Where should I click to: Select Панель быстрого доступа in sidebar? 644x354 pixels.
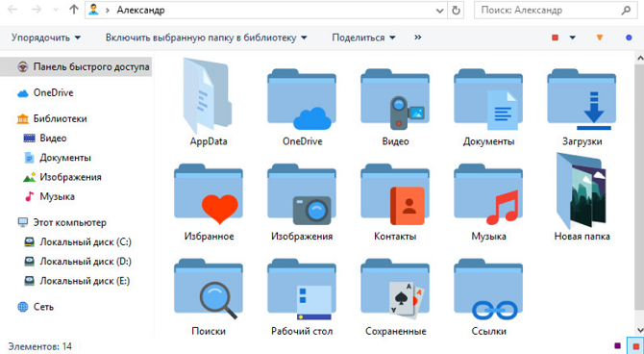pos(76,66)
